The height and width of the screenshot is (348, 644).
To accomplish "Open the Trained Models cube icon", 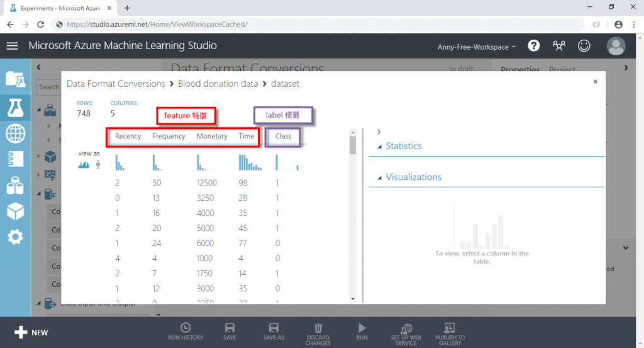I will point(15,211).
